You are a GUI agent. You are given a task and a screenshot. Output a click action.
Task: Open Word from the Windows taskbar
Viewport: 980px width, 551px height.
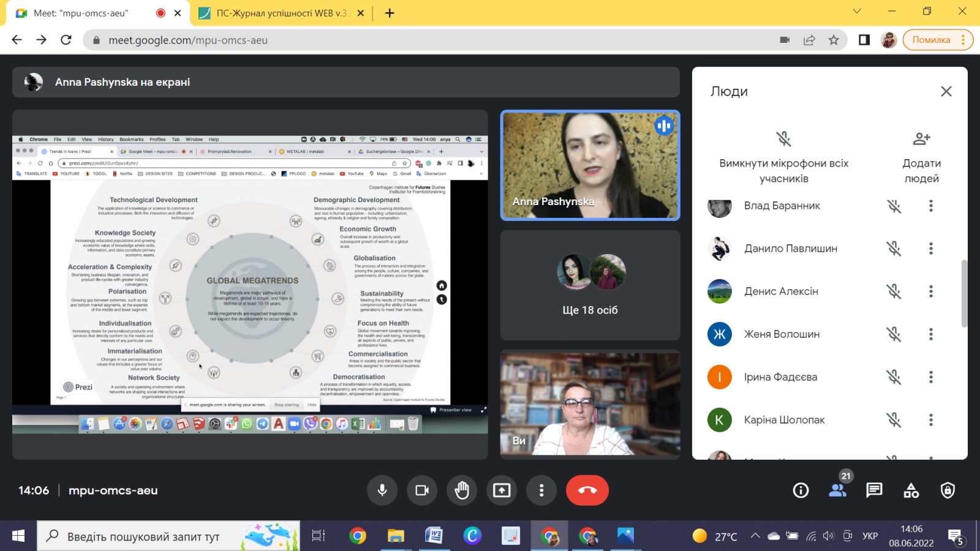tap(434, 536)
